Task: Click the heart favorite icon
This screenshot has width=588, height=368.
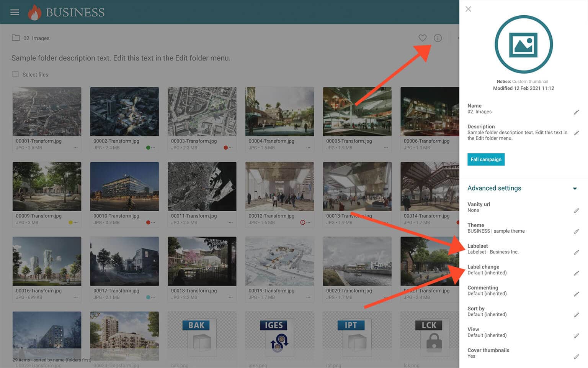Action: click(x=422, y=38)
